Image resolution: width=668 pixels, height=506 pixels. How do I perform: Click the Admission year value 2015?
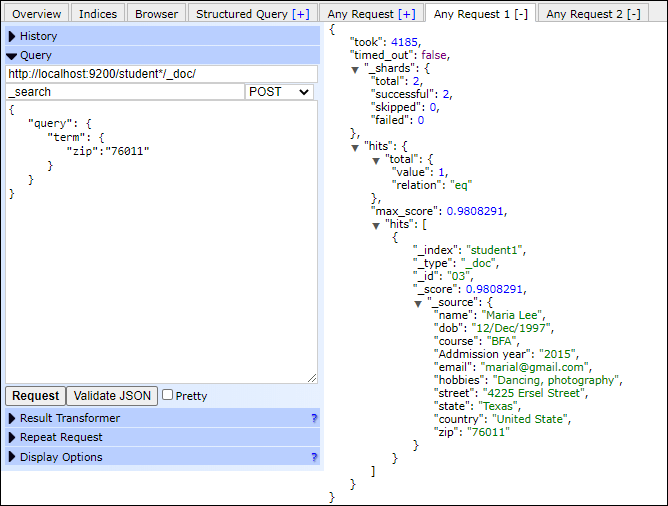click(557, 354)
